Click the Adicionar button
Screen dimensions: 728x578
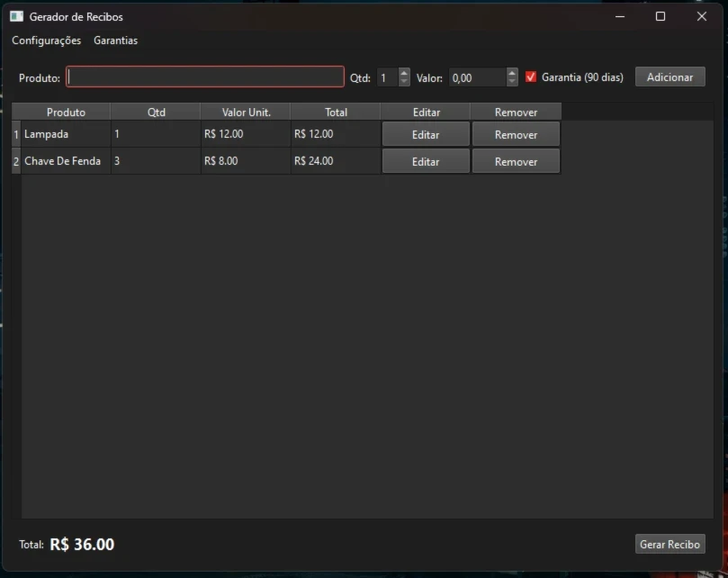pos(670,77)
